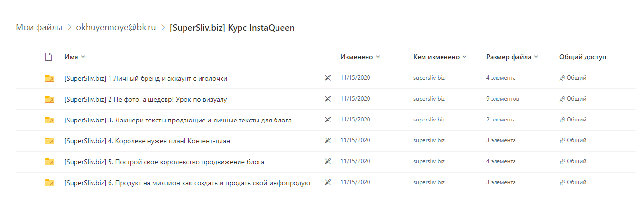
Task: Click pin icon next to '6. Продукт на миллион' folder
Action: pyautogui.click(x=328, y=183)
